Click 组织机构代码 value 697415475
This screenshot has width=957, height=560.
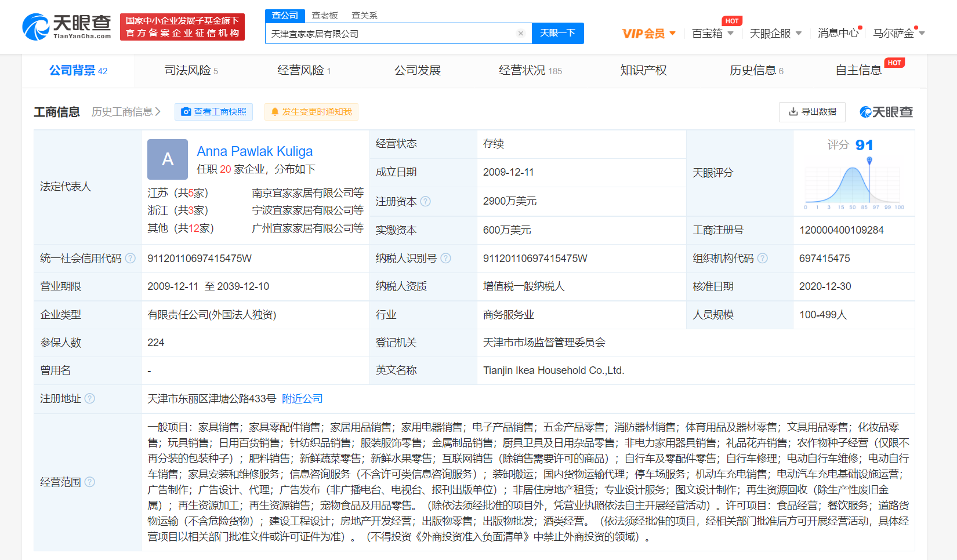point(825,259)
